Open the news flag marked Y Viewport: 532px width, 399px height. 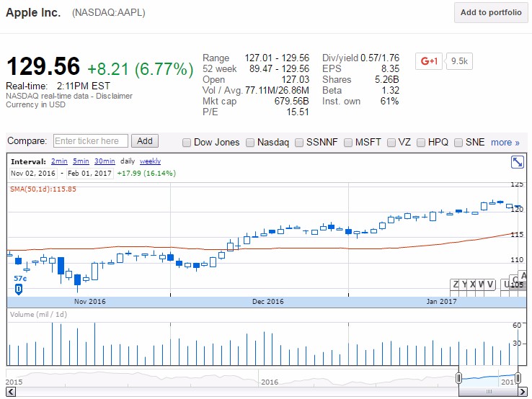[464, 284]
